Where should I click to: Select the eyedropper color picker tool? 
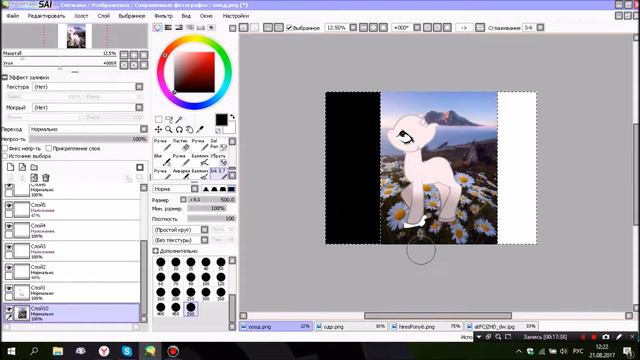tap(200, 129)
